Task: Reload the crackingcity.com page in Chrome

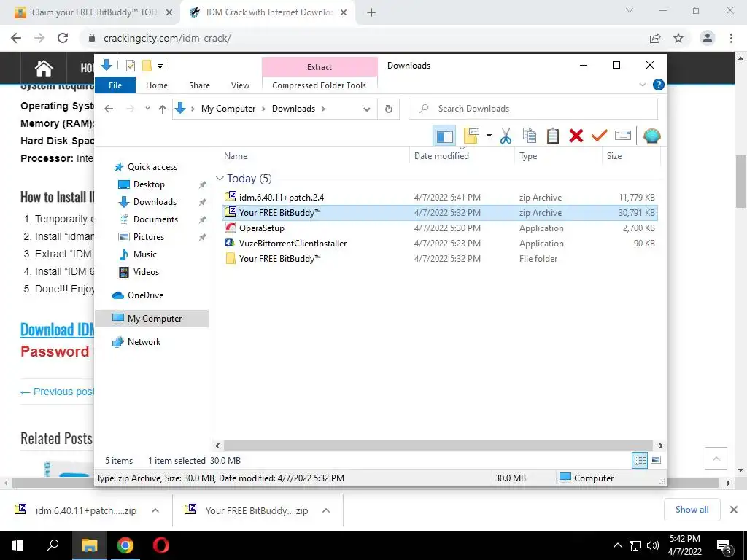Action: point(63,38)
